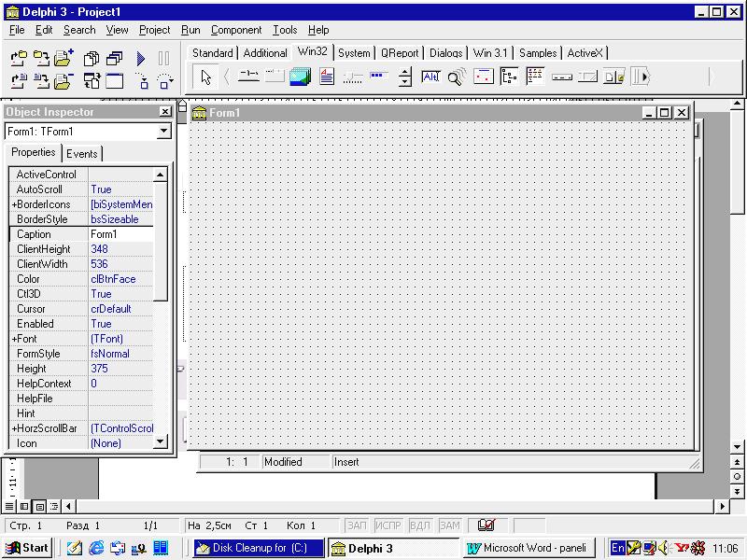Click Word's Select Browse Object button
This screenshot has height=560, width=747.
click(737, 476)
